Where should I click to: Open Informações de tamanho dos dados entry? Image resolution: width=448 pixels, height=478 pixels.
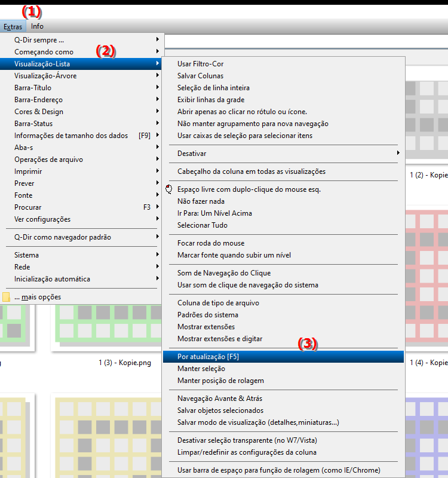[x=81, y=136]
